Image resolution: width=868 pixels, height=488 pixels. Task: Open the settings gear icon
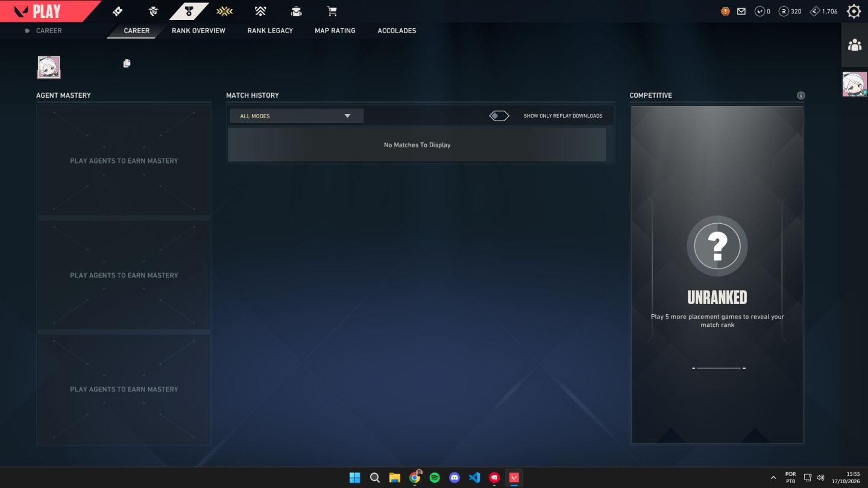click(x=854, y=11)
